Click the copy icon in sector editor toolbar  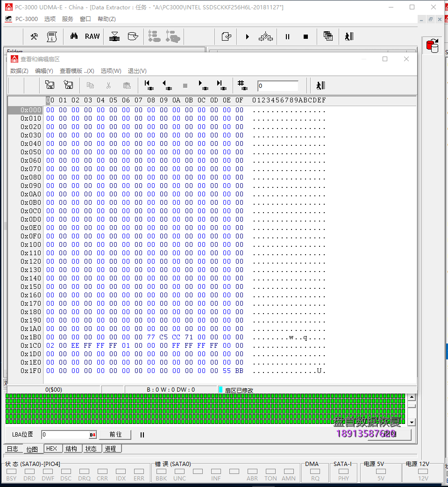pos(90,86)
